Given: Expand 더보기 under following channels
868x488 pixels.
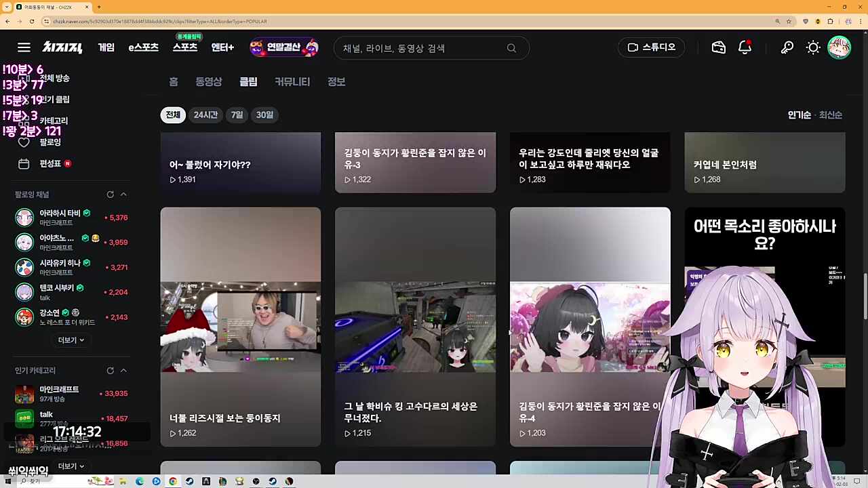Looking at the screenshot, I should 71,340.
